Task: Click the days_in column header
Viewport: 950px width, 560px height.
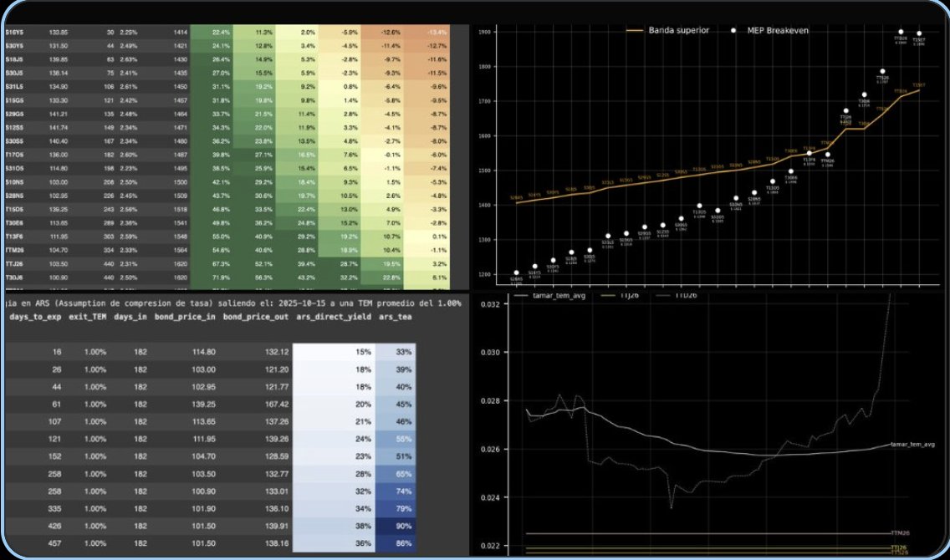Action: coord(130,317)
